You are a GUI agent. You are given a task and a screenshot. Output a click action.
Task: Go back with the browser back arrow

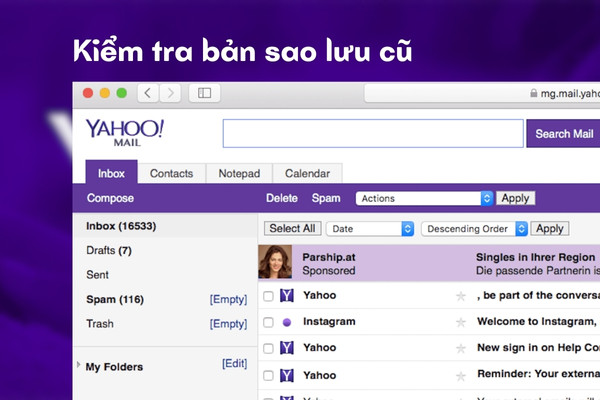click(148, 93)
